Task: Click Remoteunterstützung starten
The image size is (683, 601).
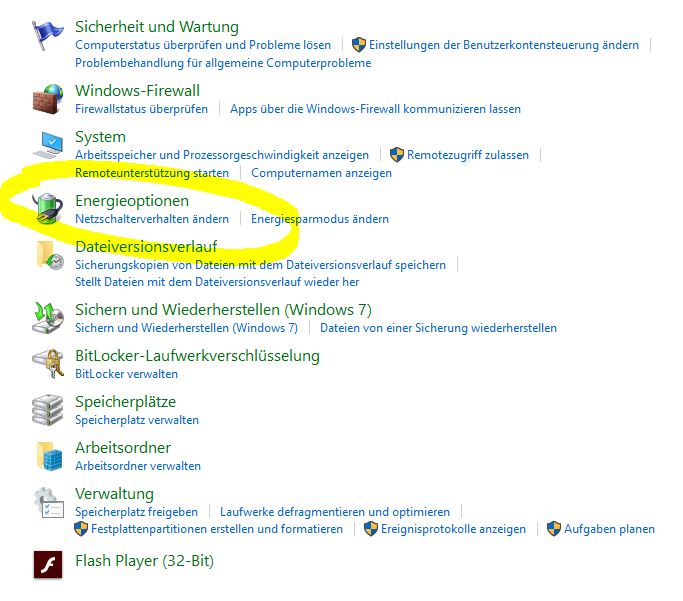Action: (152, 173)
